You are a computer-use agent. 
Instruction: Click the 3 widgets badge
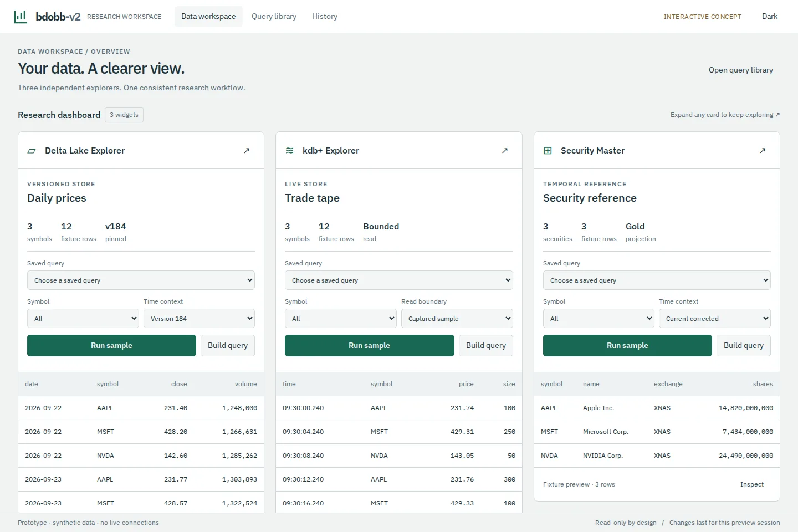(x=124, y=115)
